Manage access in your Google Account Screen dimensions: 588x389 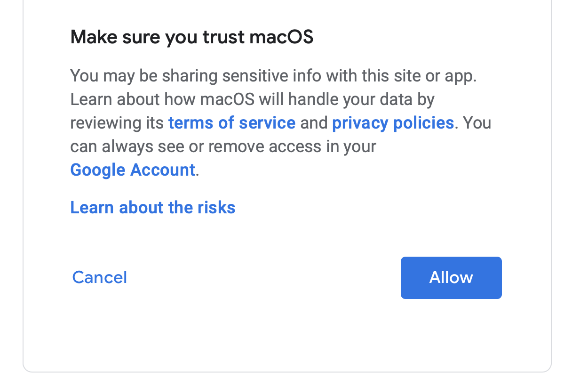tap(133, 170)
